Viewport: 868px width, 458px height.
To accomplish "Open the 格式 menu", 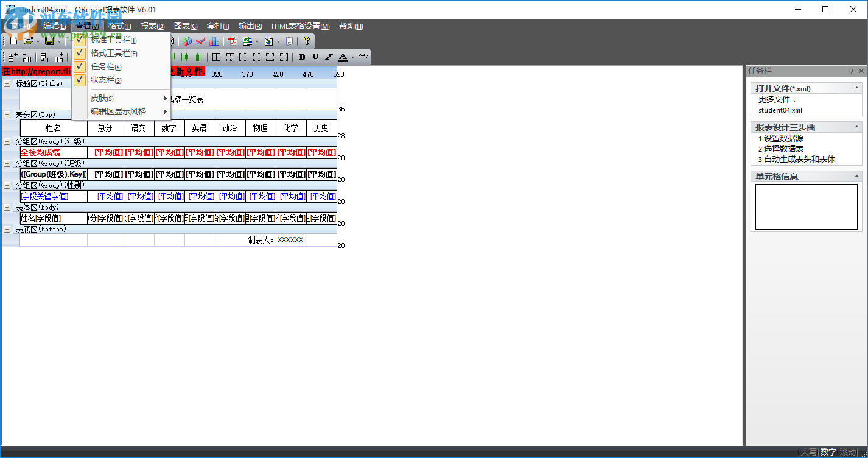I will (119, 26).
